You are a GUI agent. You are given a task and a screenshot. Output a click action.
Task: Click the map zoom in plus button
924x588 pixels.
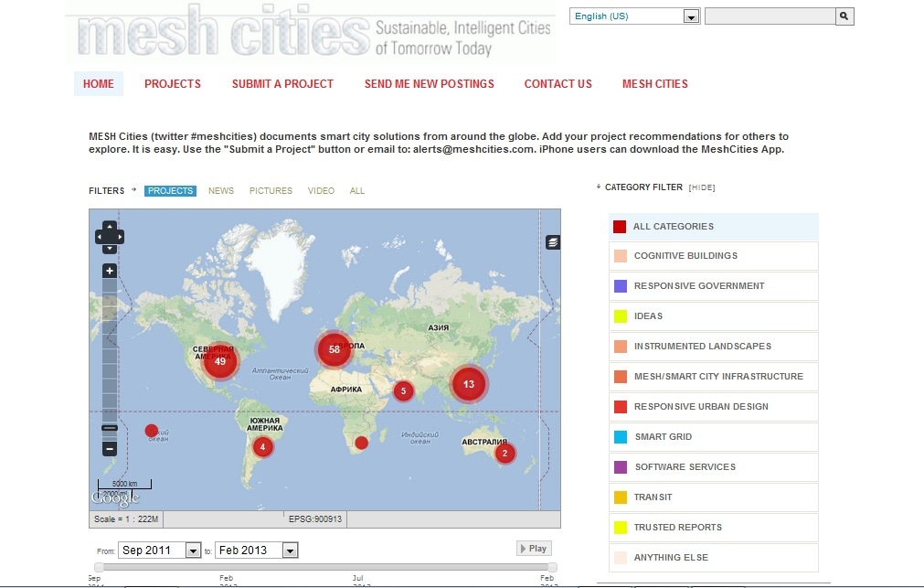110,271
